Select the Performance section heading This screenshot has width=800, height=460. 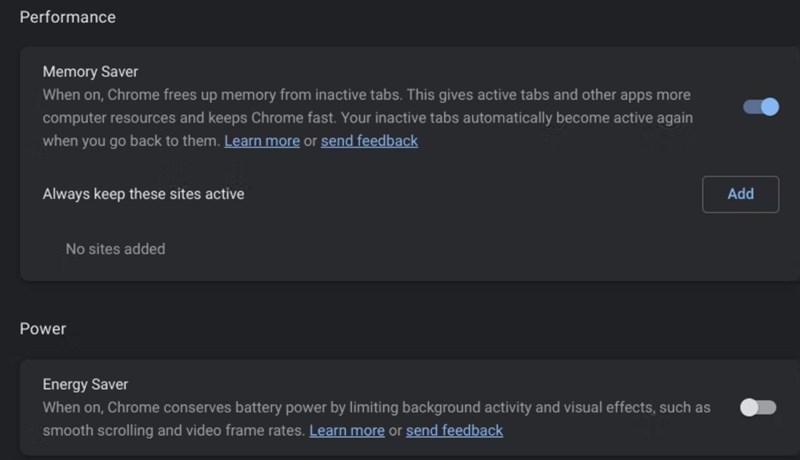pyautogui.click(x=68, y=17)
